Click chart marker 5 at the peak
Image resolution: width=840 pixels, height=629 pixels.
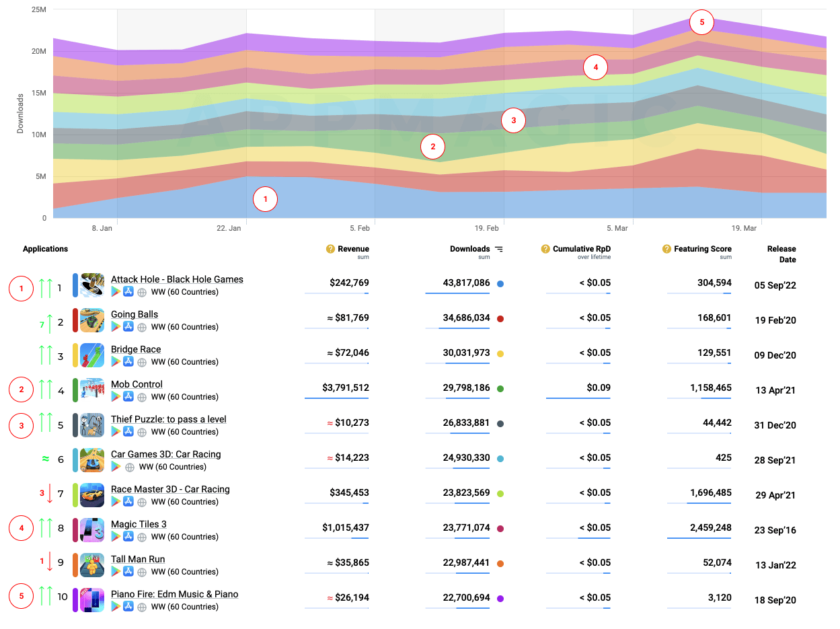(701, 22)
